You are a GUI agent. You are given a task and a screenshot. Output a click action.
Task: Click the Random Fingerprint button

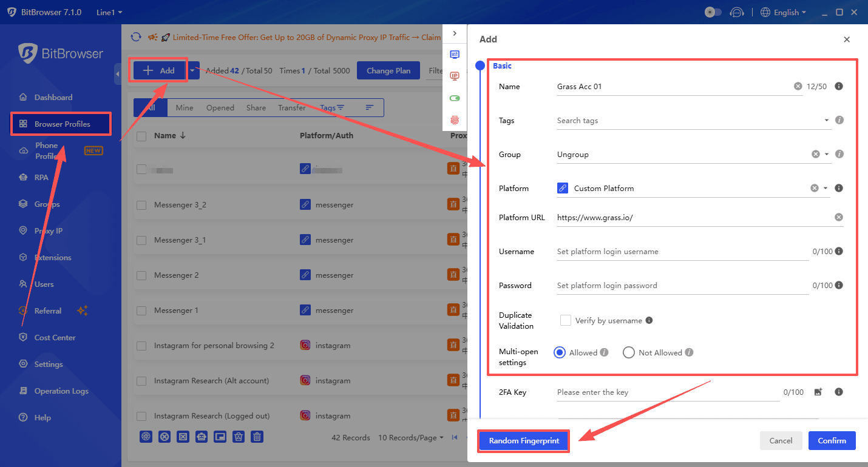click(523, 441)
